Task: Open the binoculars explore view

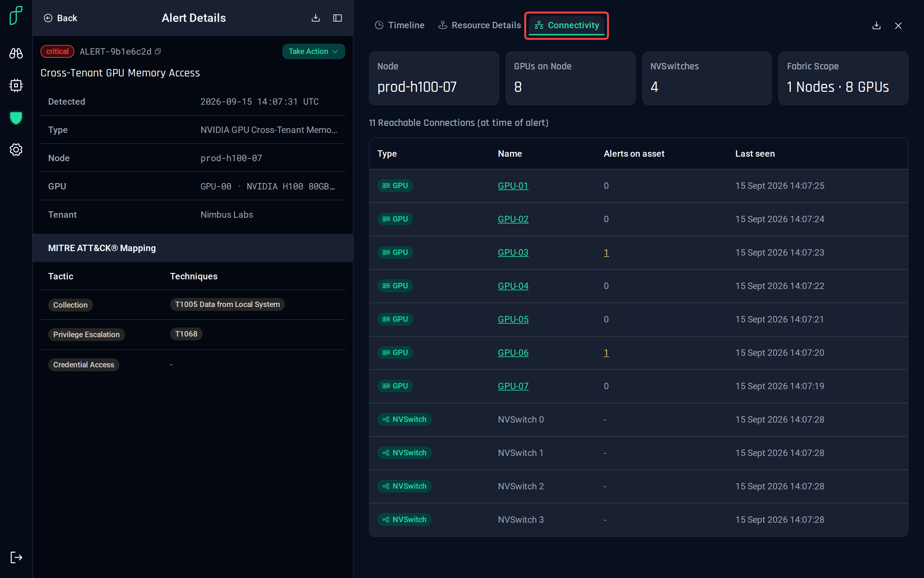Action: click(x=16, y=53)
